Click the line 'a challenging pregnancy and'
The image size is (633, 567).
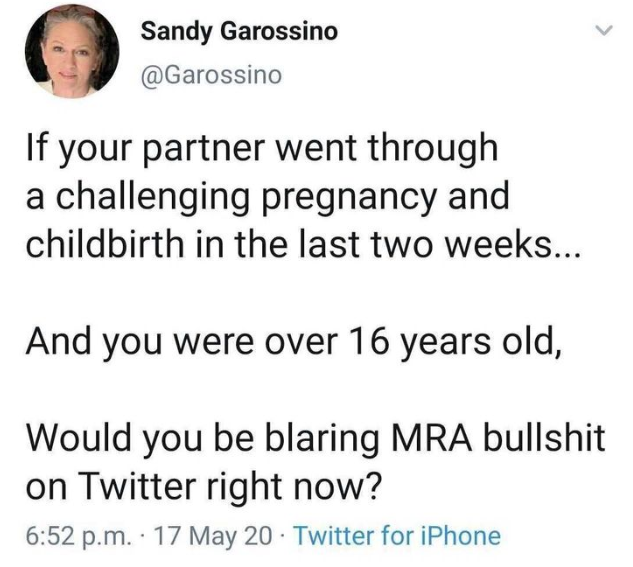click(267, 196)
